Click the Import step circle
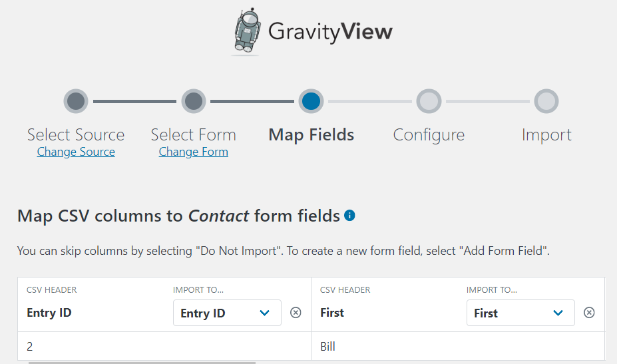617x364 pixels. tap(546, 101)
